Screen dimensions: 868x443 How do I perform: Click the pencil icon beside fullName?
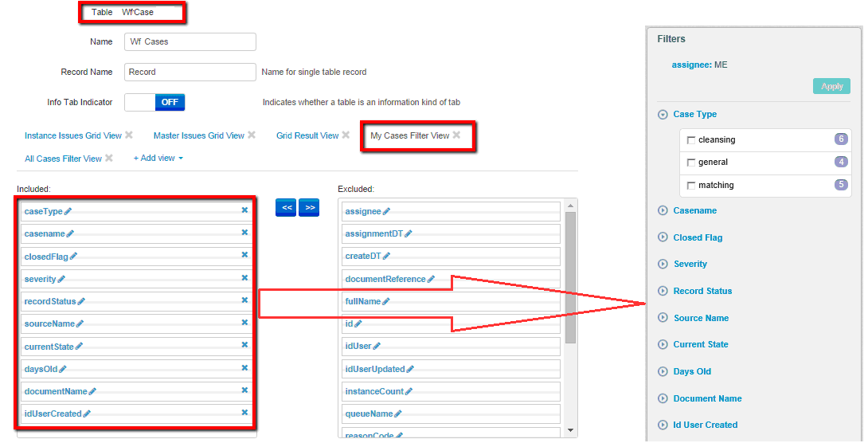pyautogui.click(x=386, y=301)
